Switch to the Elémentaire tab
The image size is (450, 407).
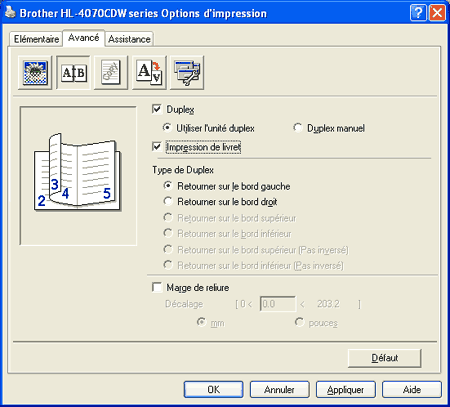36,39
